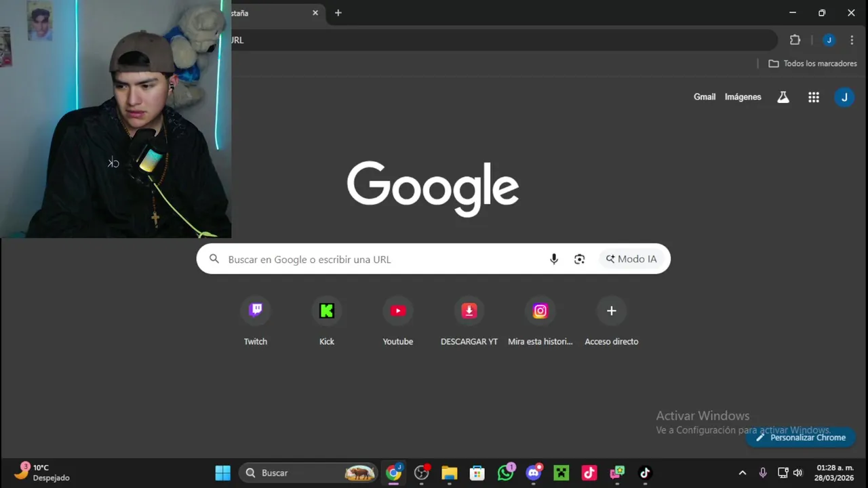Open File Explorer from the taskbar
The height and width of the screenshot is (488, 868).
tap(450, 472)
